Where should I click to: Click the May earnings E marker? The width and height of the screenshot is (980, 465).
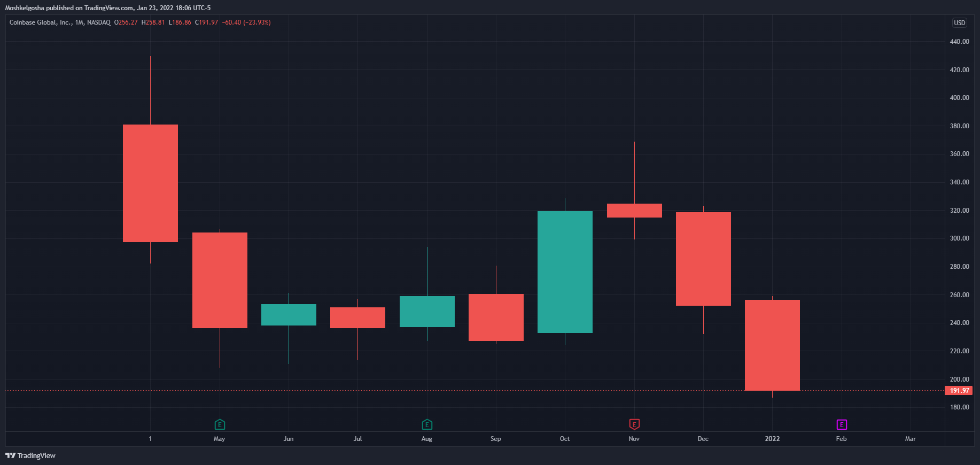(x=220, y=425)
